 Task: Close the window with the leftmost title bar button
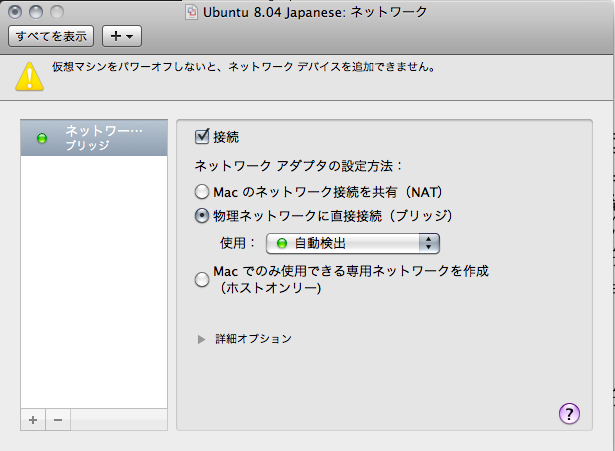[15, 12]
